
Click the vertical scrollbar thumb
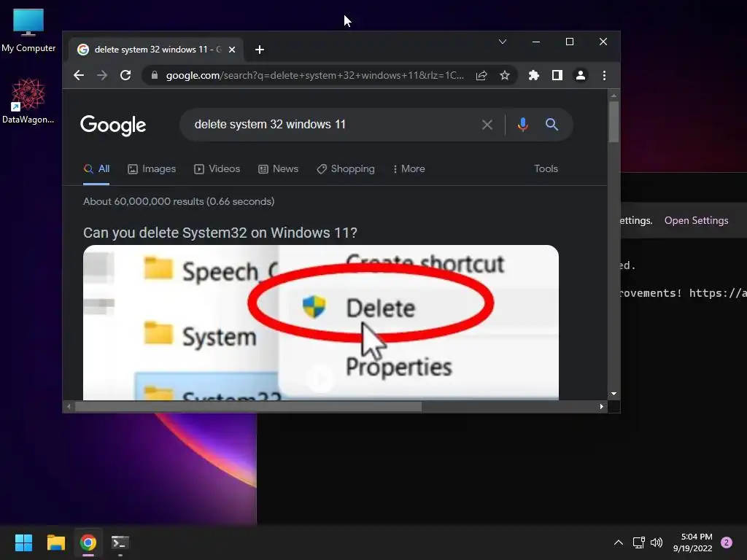(614, 122)
